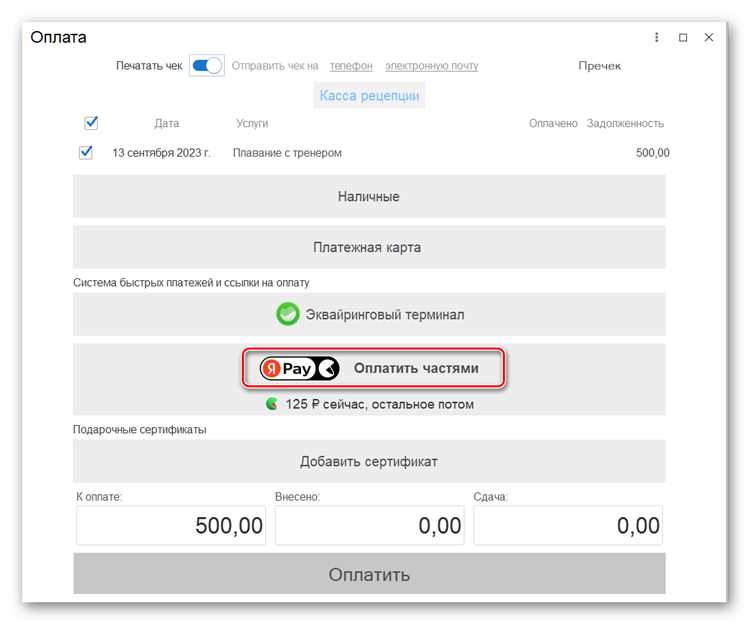The height and width of the screenshot is (624, 750).
Task: Close the Оплата window
Action: pyautogui.click(x=709, y=38)
